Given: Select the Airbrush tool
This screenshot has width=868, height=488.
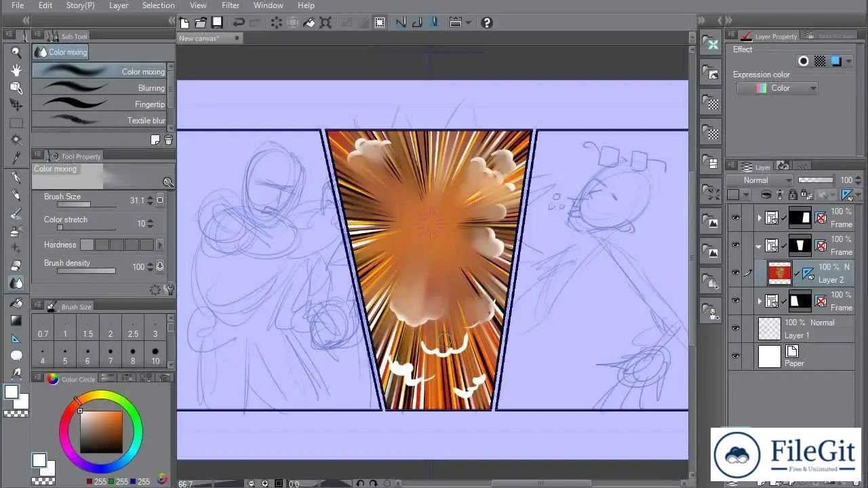Looking at the screenshot, I should 16,231.
